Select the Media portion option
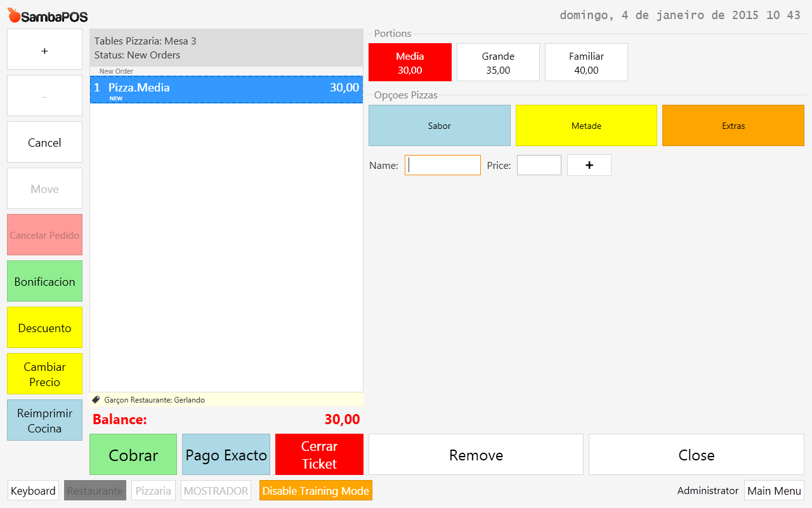The height and width of the screenshot is (508, 812). 410,62
